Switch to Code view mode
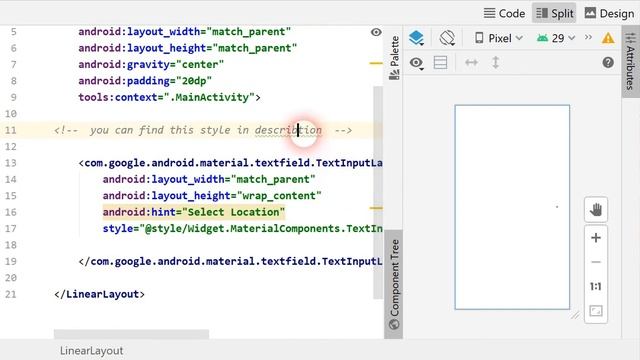640x360 pixels. tap(504, 13)
